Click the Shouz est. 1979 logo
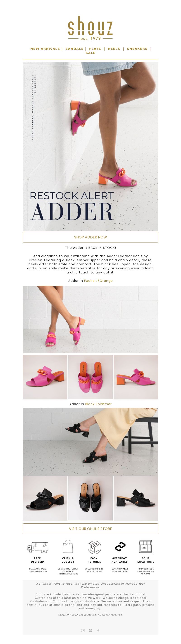The width and height of the screenshot is (181, 644). pyautogui.click(x=90, y=28)
